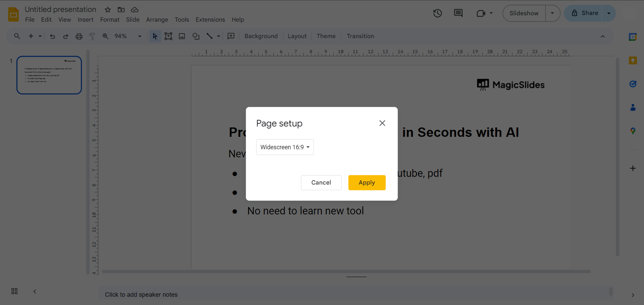This screenshot has height=305, width=644.
Task: Get add-ons with side panel plus
Action: [x=633, y=168]
